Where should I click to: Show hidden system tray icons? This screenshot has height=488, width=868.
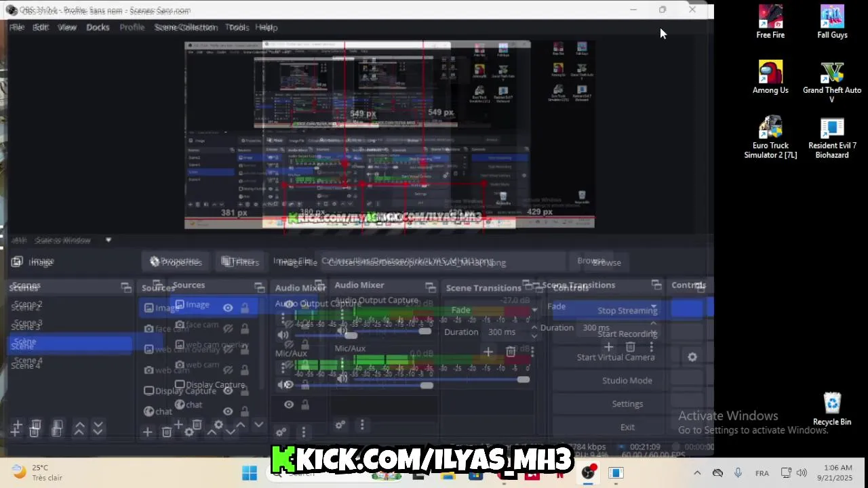point(697,473)
